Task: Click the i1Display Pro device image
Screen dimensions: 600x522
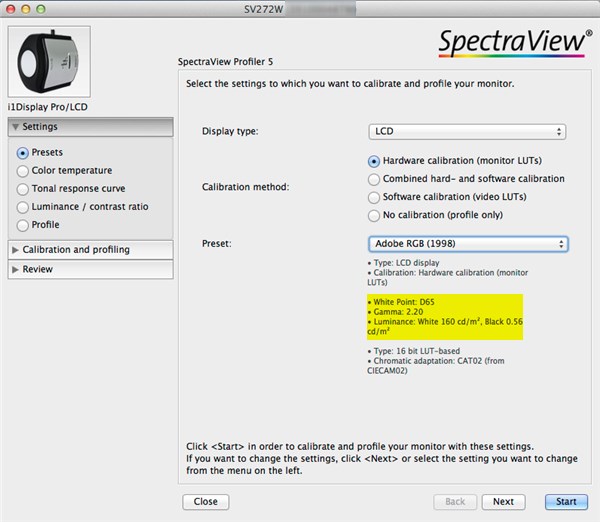Action: click(49, 61)
